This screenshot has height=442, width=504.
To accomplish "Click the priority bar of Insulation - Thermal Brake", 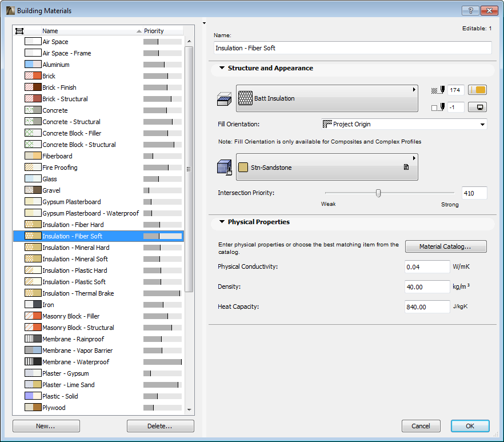I will coord(162,293).
